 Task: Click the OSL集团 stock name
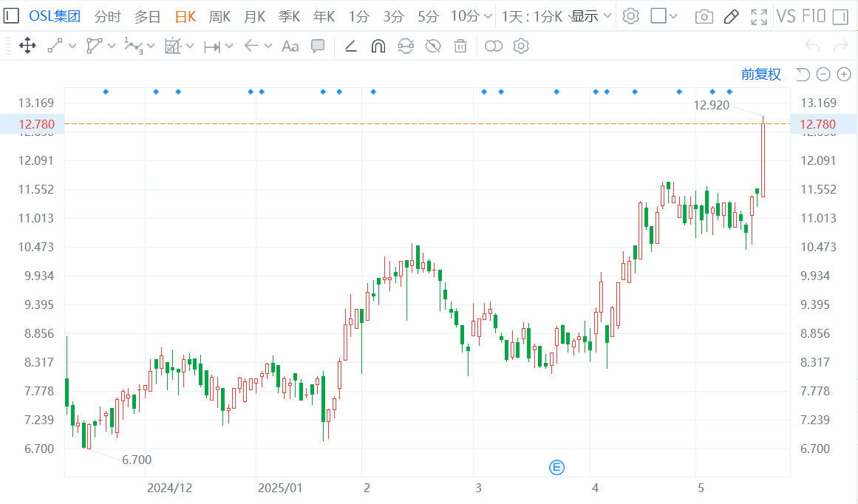pyautogui.click(x=55, y=16)
